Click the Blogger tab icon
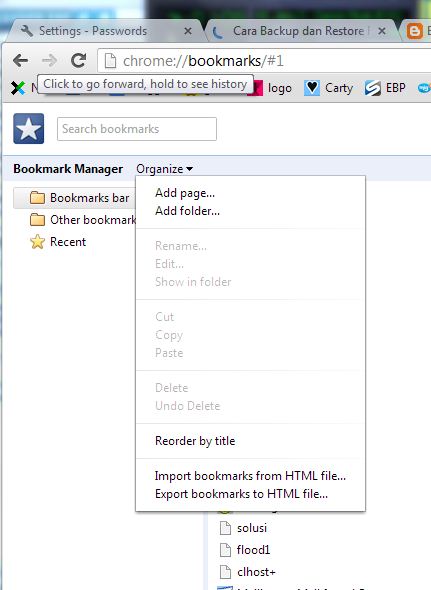This screenshot has width=431, height=590. pos(414,31)
